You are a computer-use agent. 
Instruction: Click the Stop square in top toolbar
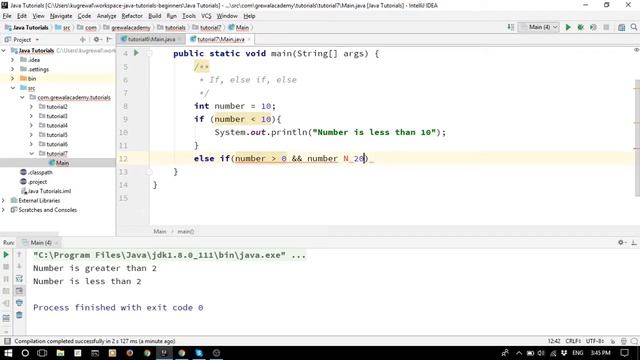point(606,27)
